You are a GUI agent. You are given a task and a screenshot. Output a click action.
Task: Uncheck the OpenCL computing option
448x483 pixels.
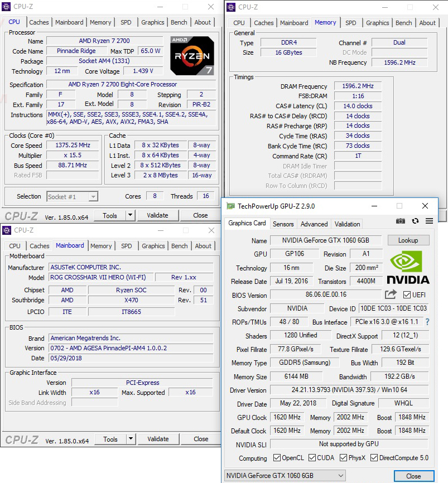coord(276,458)
